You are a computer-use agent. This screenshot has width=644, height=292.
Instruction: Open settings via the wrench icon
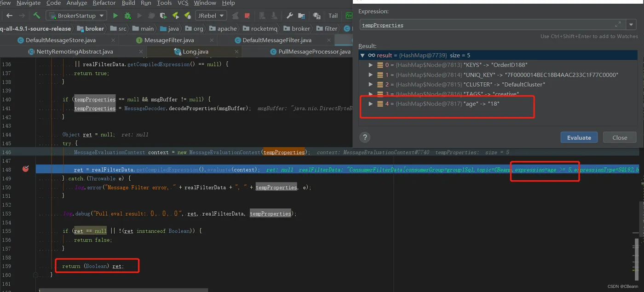tap(290, 16)
